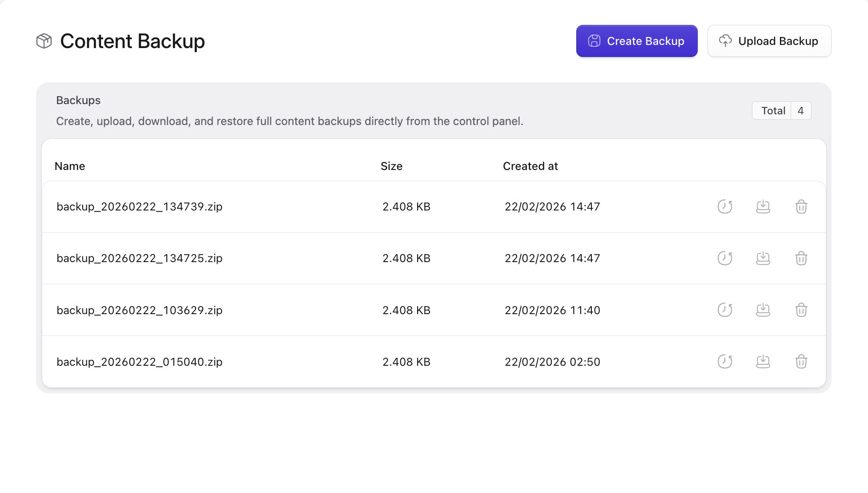The image size is (868, 493).
Task: Create a new backup
Action: tap(636, 41)
